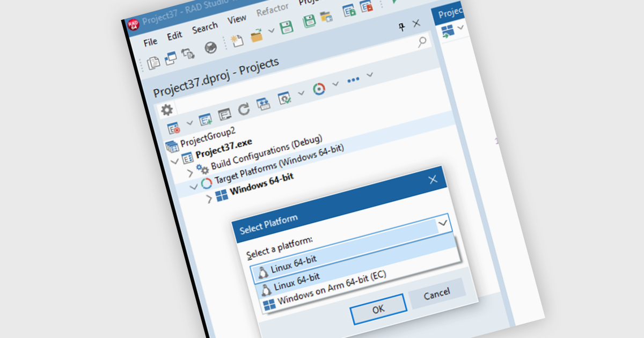Click the Open Project folder-window icon
This screenshot has width=644, height=338.
click(326, 17)
